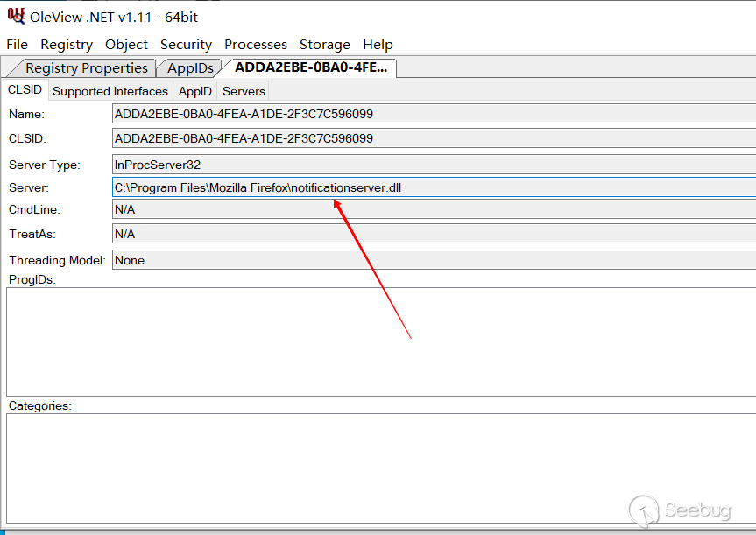Viewport: 756px width, 535px height.
Task: Open the File menu
Action: click(17, 44)
